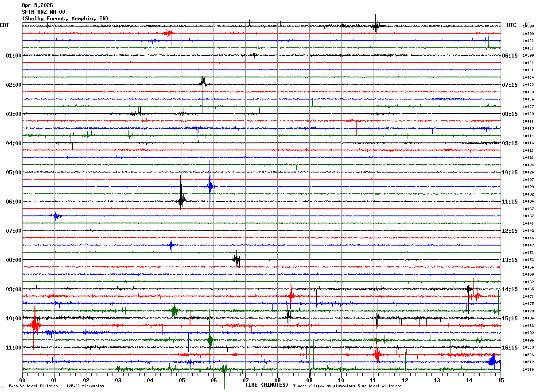
Task: Select the 05:00 CDT hour label
Action: [x=14, y=173]
